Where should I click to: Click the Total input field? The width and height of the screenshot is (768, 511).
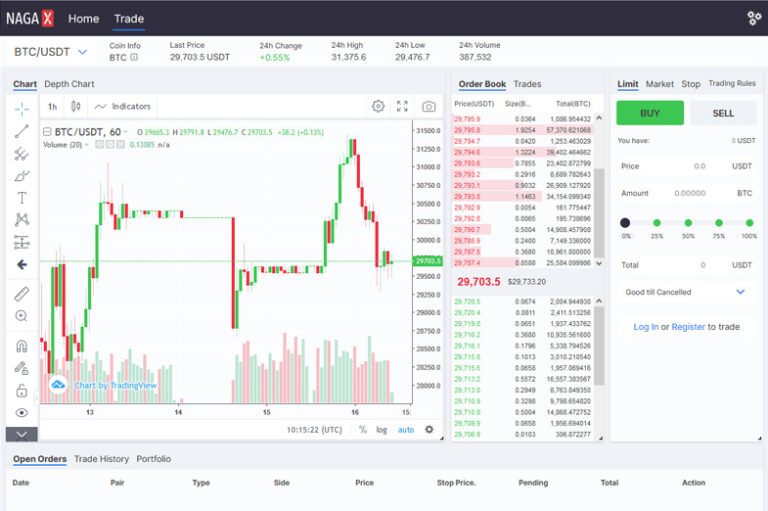[686, 265]
